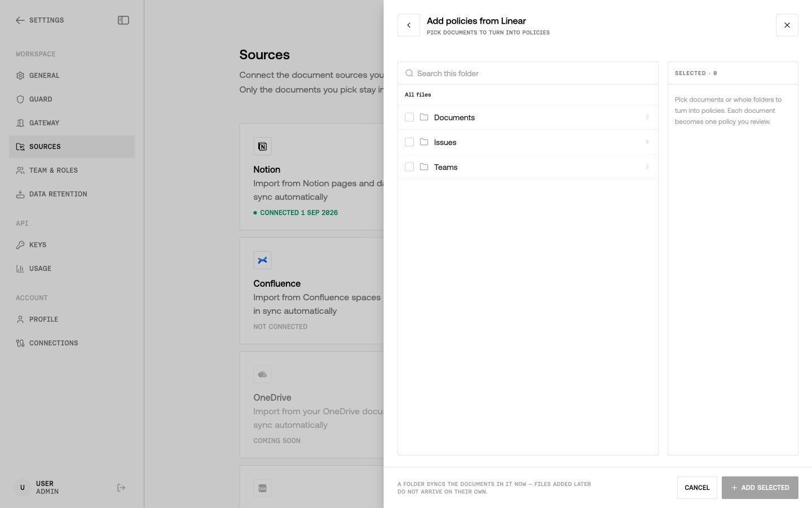Collapse the sidebar using the panel toggle icon
Viewport: 812px width, 508px height.
click(x=123, y=20)
